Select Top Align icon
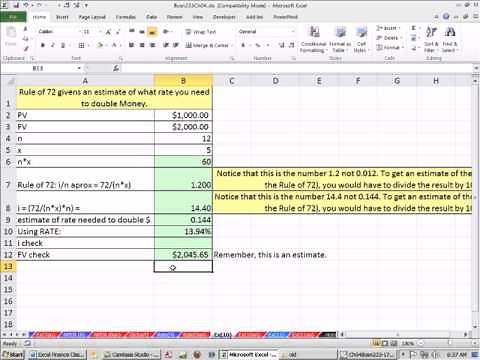This screenshot has height=360, width=480. (132, 31)
